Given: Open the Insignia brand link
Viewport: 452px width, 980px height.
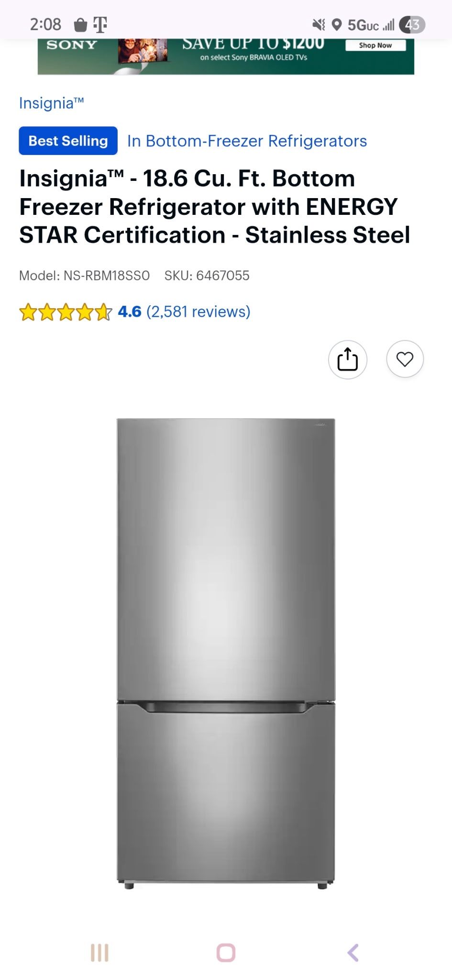Looking at the screenshot, I should click(x=52, y=103).
